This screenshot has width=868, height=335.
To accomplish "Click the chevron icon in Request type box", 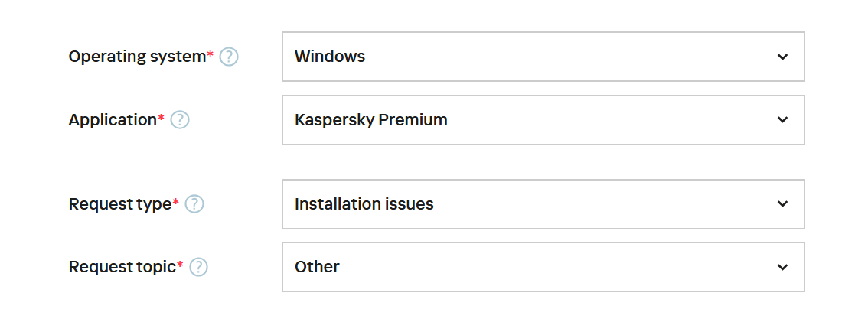I will pos(782,204).
